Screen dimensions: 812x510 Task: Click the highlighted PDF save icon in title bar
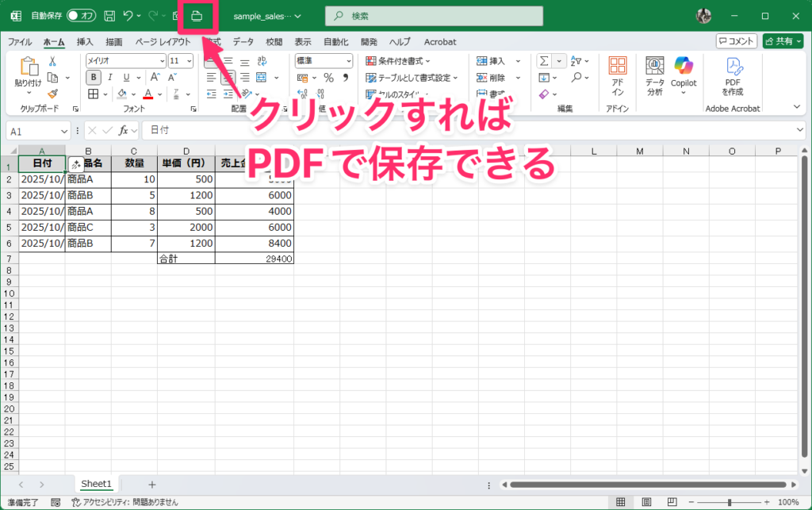pyautogui.click(x=197, y=16)
